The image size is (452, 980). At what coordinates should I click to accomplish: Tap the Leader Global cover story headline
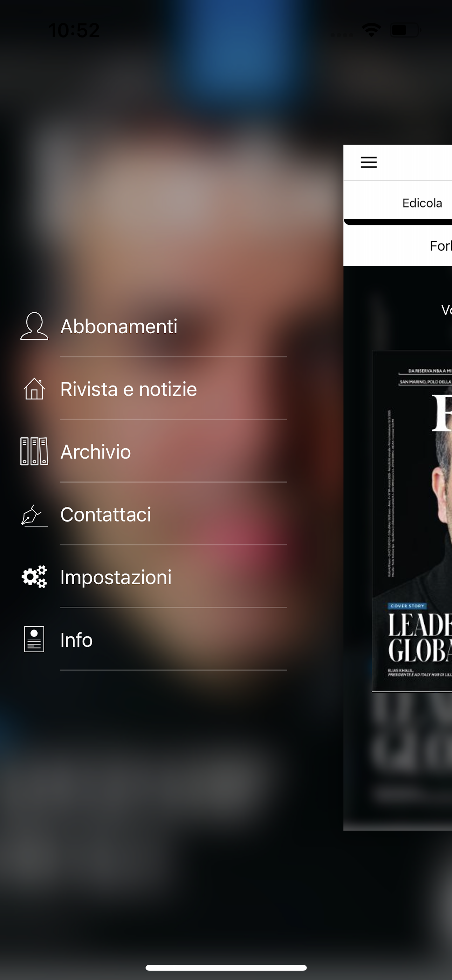tap(420, 638)
